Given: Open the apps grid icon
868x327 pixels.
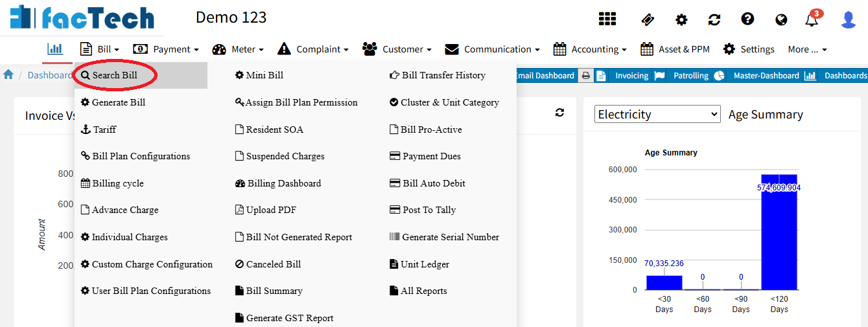Looking at the screenshot, I should pyautogui.click(x=607, y=19).
